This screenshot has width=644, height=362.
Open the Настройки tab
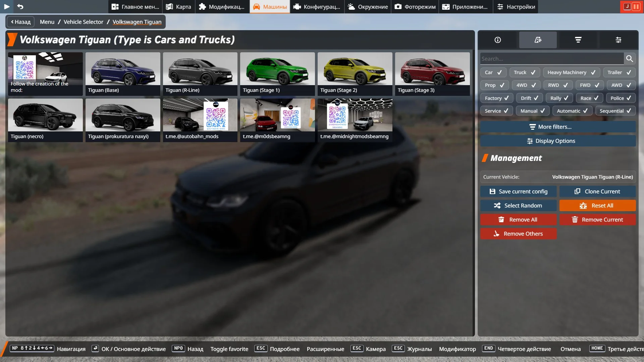click(x=516, y=7)
